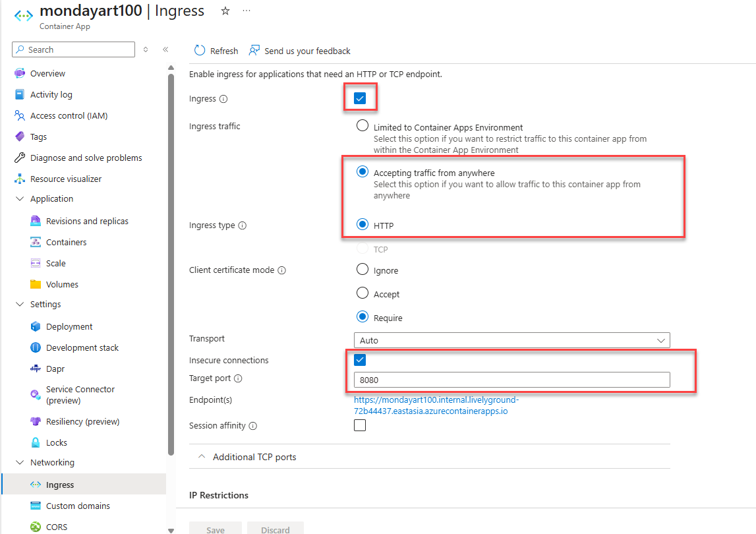
Task: Click the Dapr icon
Action: pos(36,369)
